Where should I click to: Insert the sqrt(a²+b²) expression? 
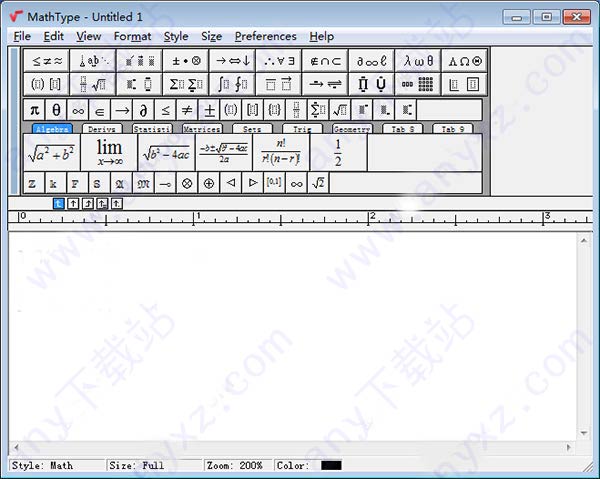tap(52, 152)
